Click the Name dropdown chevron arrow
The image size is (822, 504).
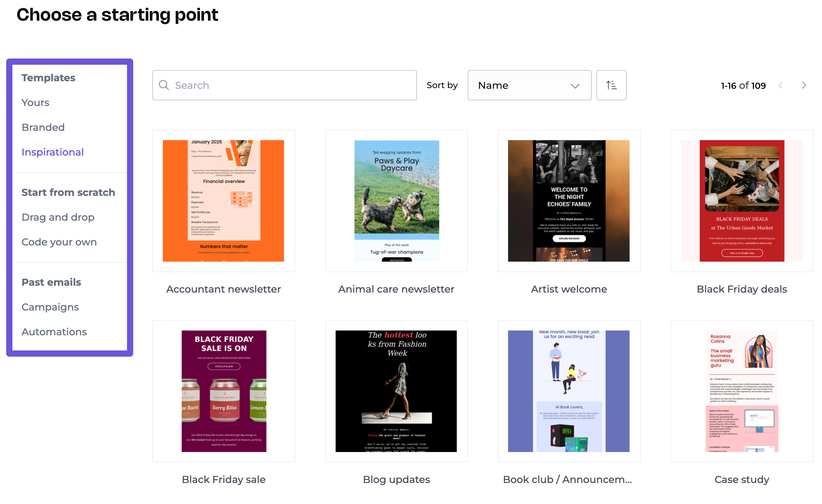coord(575,86)
